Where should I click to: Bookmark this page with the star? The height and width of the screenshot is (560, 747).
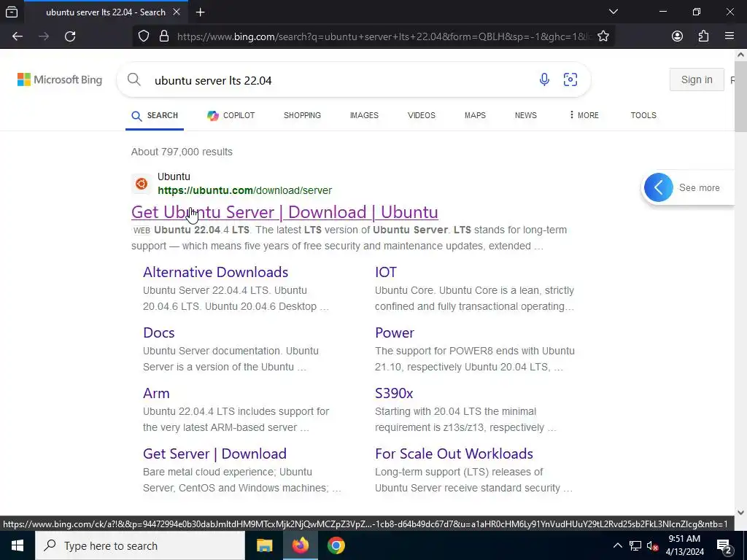click(x=603, y=36)
